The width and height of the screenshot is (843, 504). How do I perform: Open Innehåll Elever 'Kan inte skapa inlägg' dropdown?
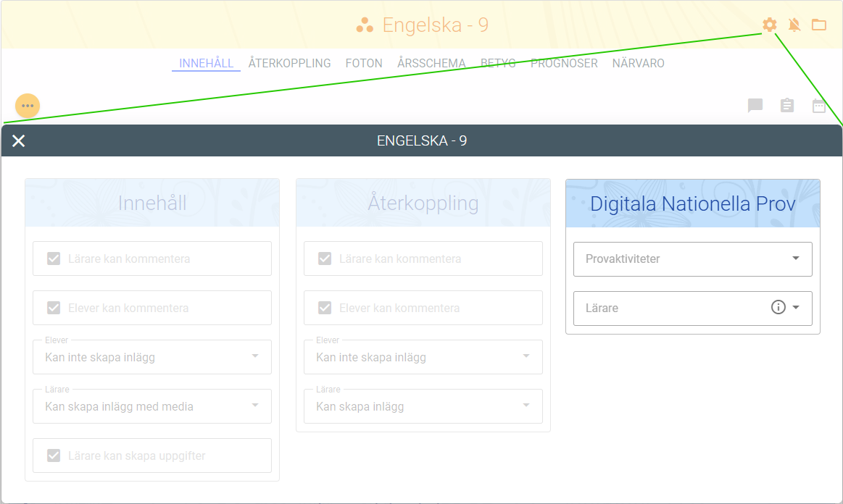pos(151,357)
